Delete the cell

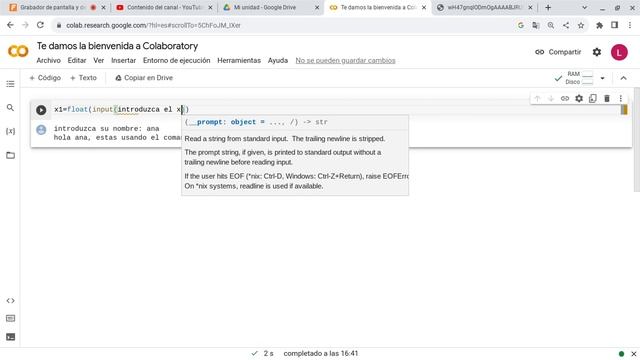(607, 98)
